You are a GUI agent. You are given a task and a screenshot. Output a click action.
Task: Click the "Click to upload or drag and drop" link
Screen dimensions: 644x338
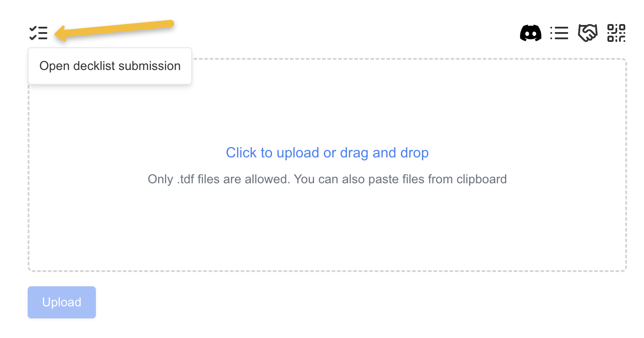click(x=327, y=153)
